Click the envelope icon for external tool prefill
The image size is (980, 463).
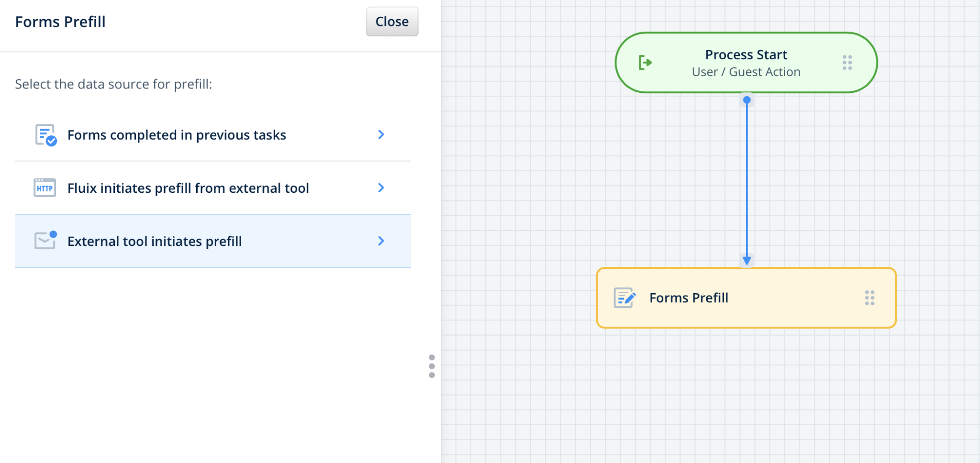tap(45, 241)
